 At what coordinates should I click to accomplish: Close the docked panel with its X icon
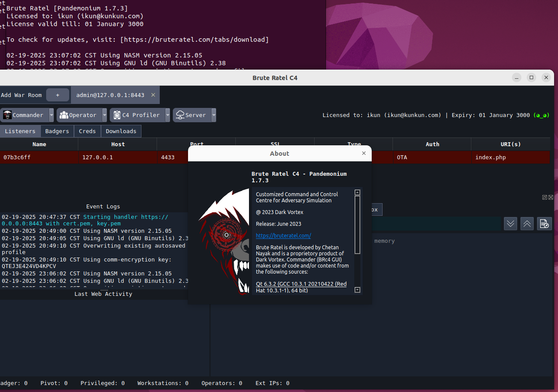tap(551, 198)
